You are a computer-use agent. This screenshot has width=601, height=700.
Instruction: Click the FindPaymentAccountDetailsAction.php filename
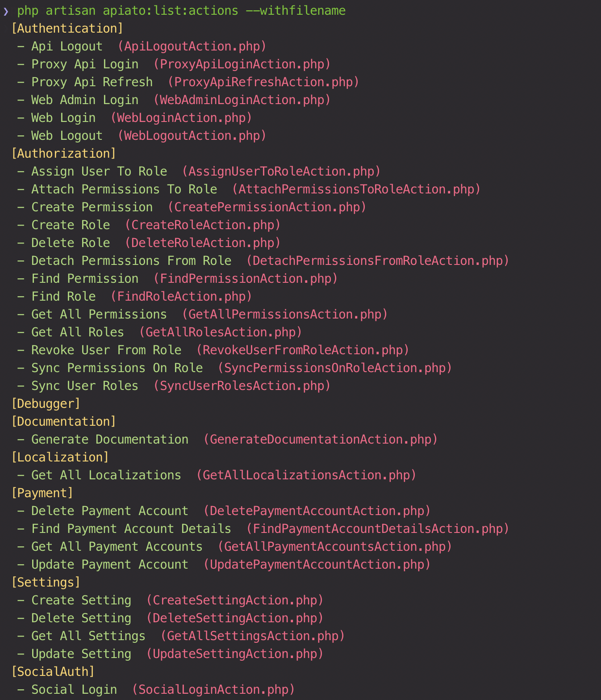[377, 529]
